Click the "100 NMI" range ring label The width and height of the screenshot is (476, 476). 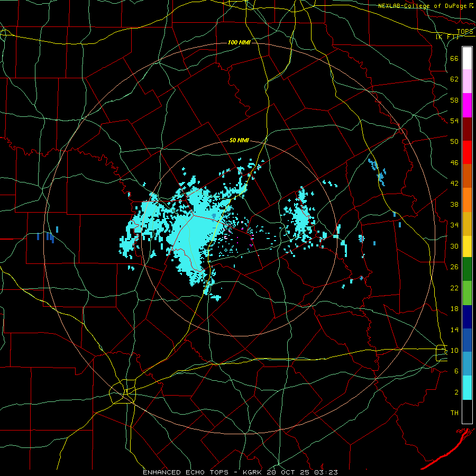(x=239, y=42)
